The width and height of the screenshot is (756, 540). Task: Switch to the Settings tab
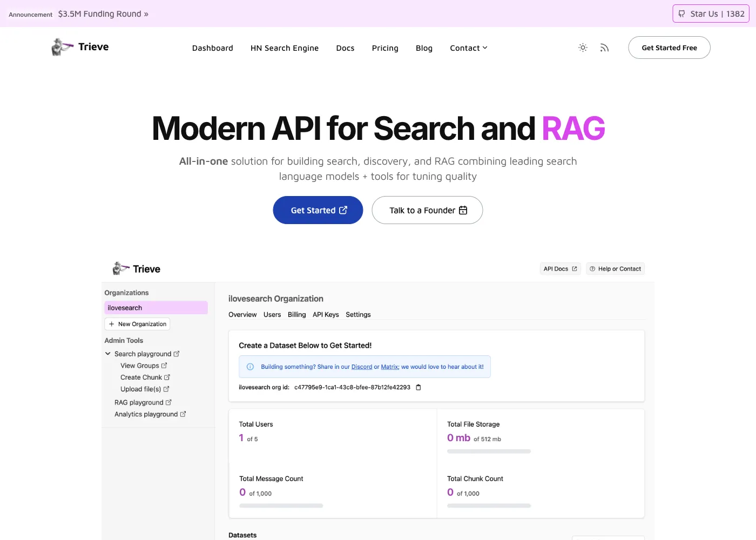tap(358, 315)
